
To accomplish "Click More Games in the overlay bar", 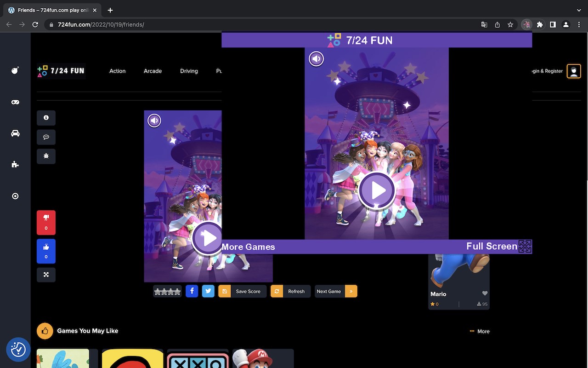I will click(248, 247).
